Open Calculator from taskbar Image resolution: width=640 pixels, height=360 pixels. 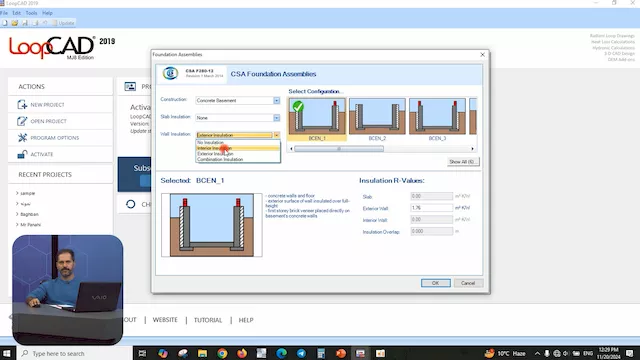pyautogui.click(x=321, y=353)
